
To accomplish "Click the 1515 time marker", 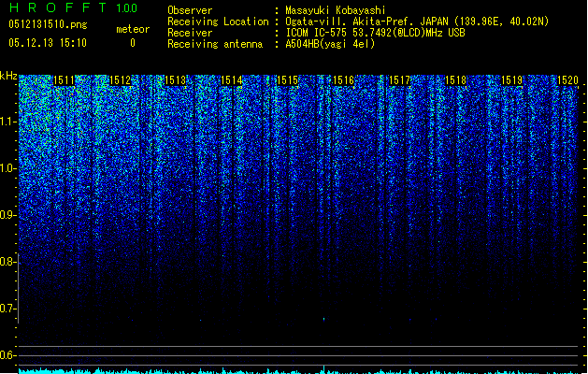I will [x=287, y=80].
